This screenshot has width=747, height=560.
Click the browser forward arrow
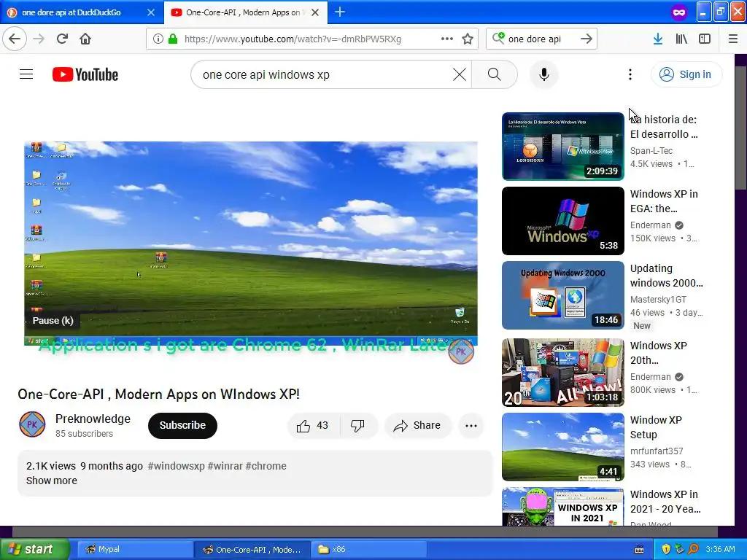tap(39, 39)
